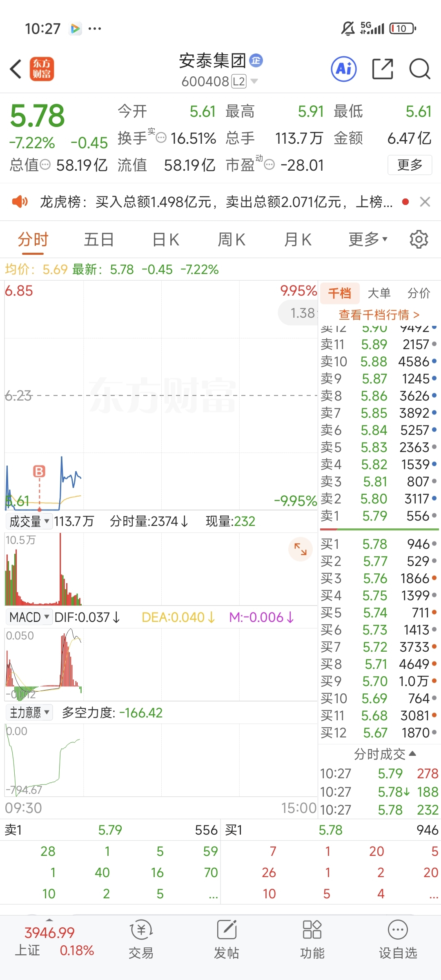Tap the 1.38 pill on chart
The image size is (441, 980).
coord(298,313)
